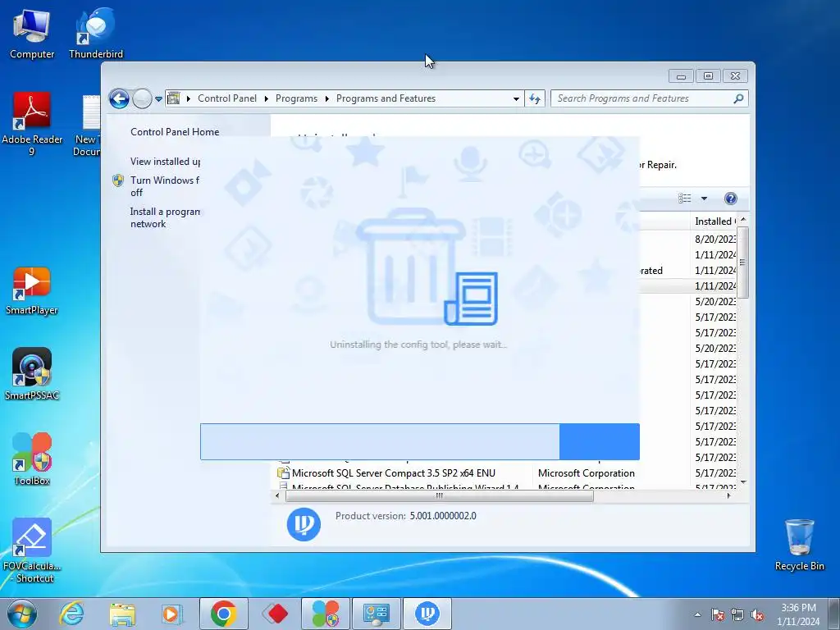Click Programs in the breadcrumb path

296,98
